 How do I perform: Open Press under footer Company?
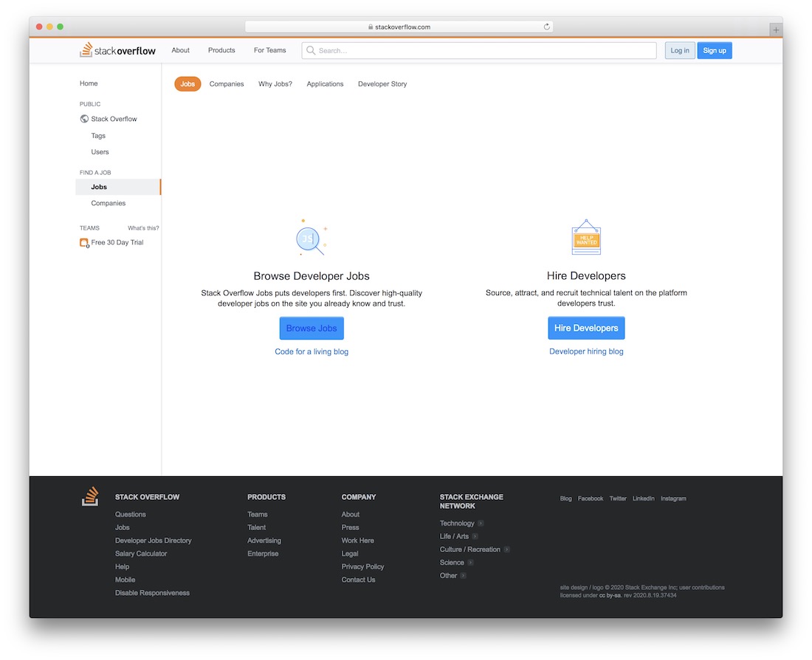pyautogui.click(x=350, y=527)
